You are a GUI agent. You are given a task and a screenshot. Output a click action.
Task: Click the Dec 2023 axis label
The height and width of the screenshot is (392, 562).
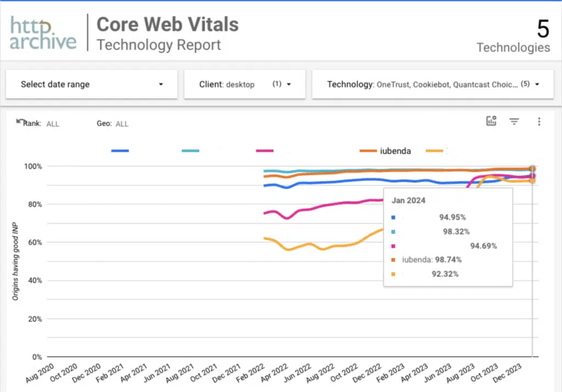pos(508,373)
